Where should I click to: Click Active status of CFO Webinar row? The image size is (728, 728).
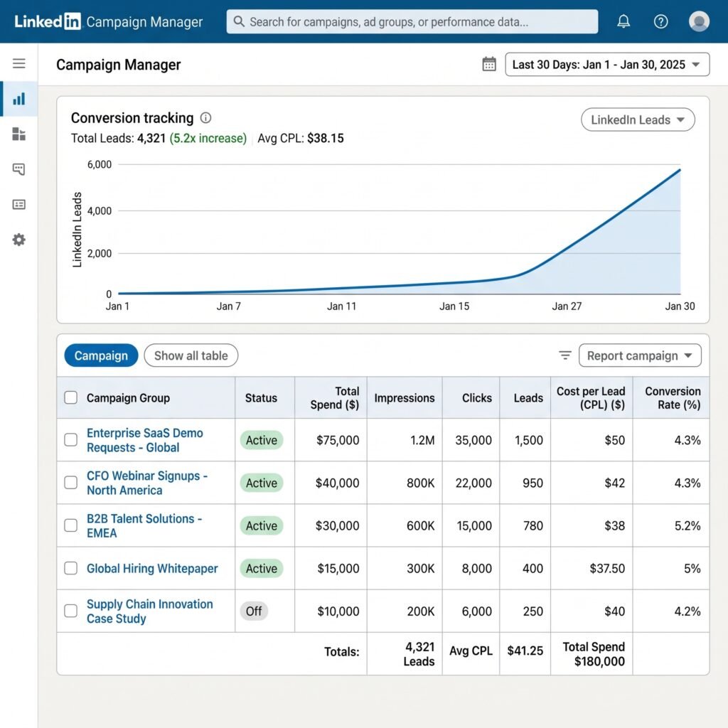pos(262,483)
